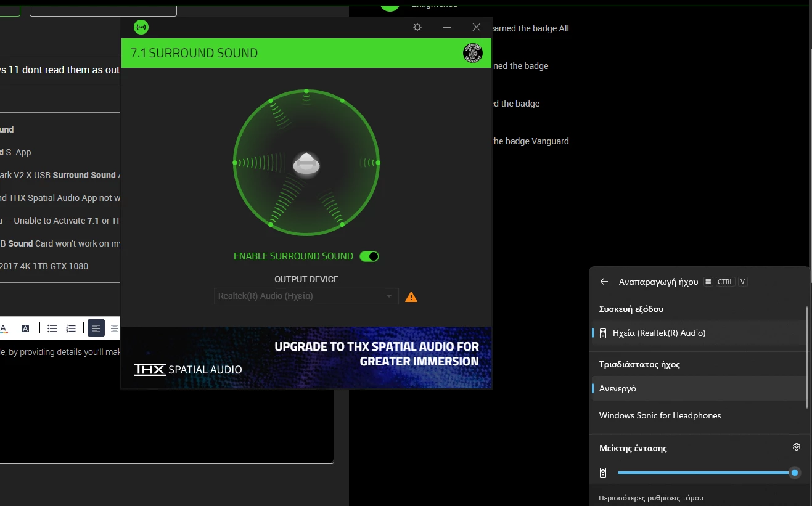This screenshot has width=812, height=506.
Task: Open the profile avatar in the green header
Action: tap(473, 53)
